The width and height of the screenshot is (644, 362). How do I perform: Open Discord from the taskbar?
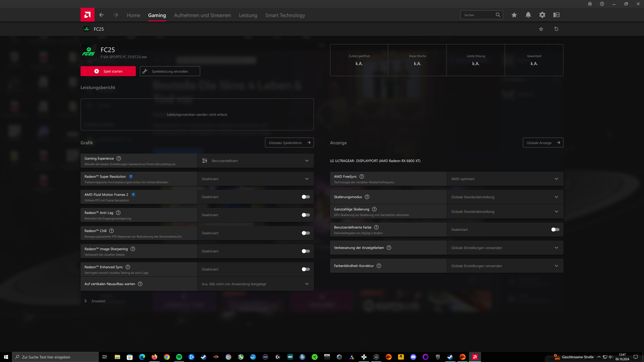click(413, 357)
